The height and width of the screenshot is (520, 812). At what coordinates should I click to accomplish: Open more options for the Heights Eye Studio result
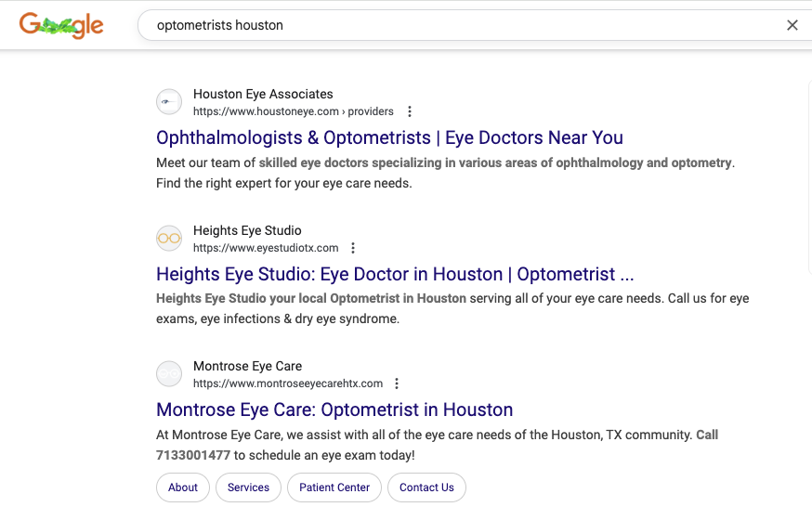click(x=353, y=248)
